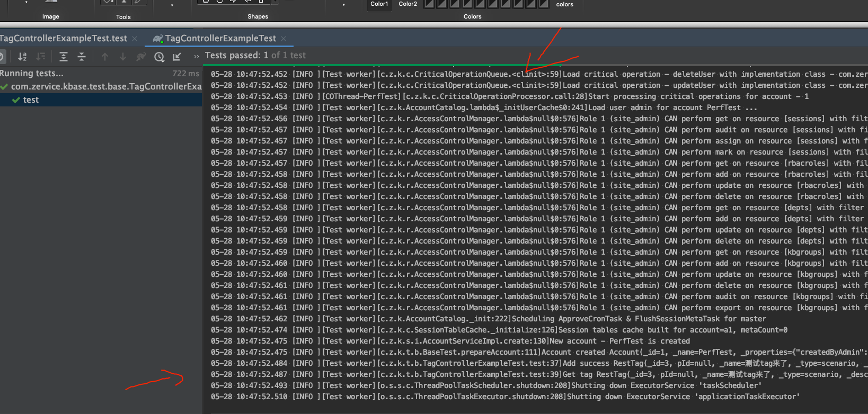
Task: Open test history clock icon
Action: [x=159, y=57]
